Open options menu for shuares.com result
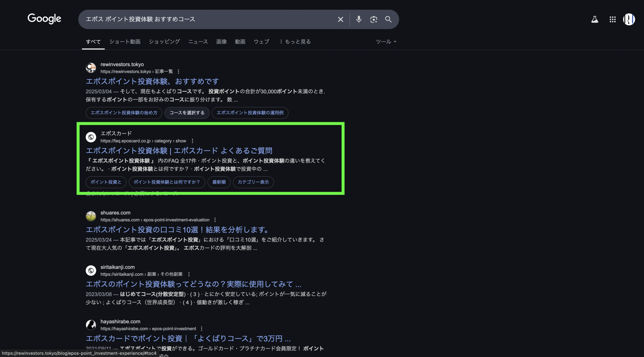 pyautogui.click(x=215, y=220)
